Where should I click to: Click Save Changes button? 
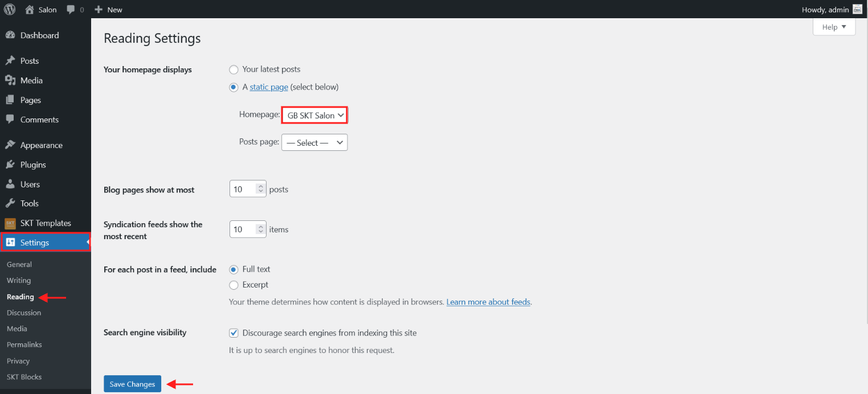[x=133, y=384]
